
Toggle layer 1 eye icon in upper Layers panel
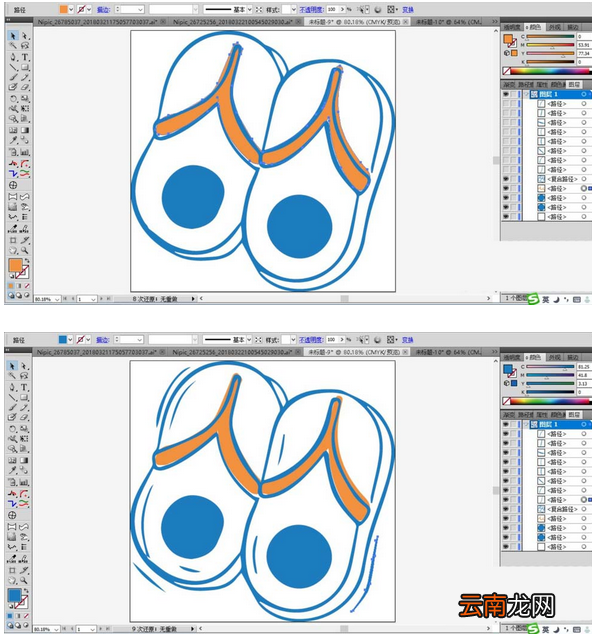coord(506,94)
